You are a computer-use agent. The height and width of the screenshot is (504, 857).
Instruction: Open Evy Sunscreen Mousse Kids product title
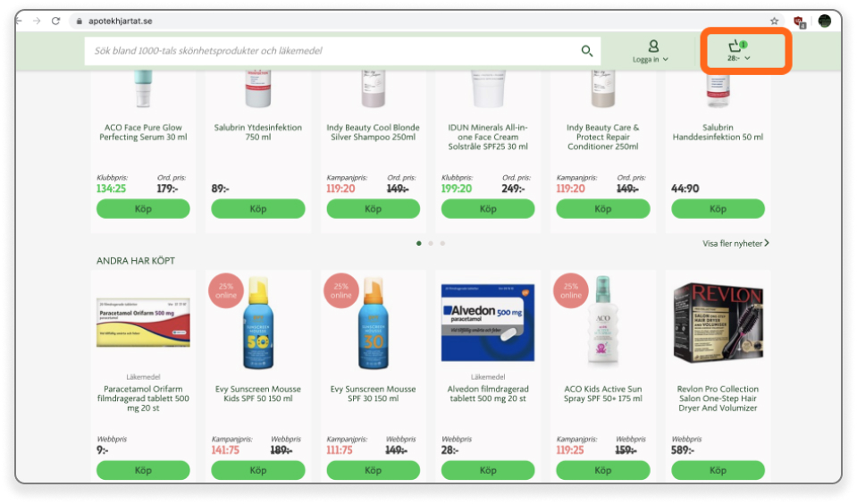coord(258,394)
